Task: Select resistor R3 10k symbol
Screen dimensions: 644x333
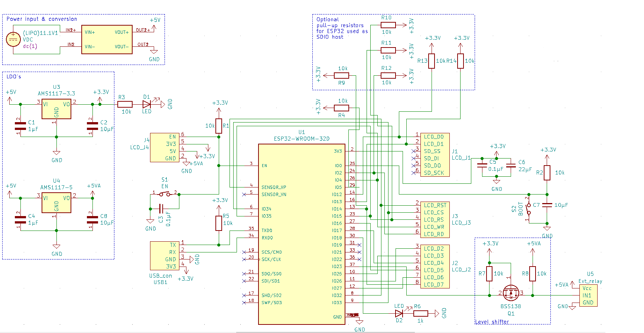Action: point(125,105)
